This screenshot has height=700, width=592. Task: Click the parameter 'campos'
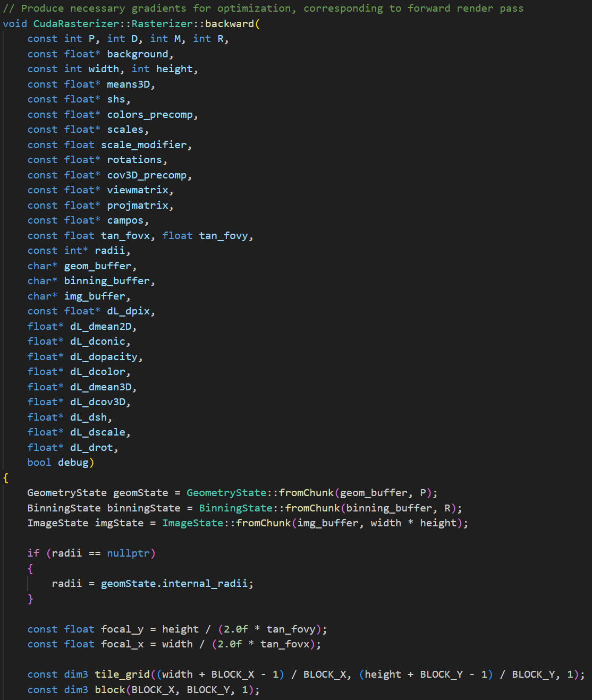coord(125,220)
